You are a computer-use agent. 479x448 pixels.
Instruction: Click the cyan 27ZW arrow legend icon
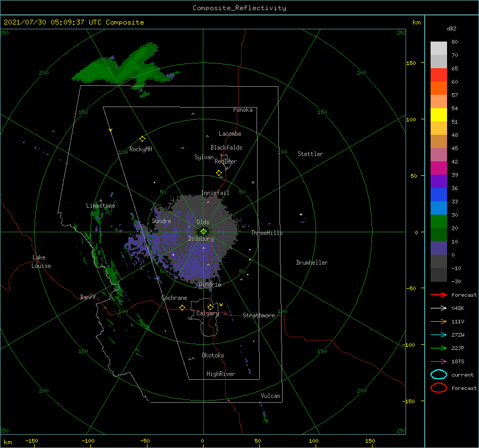[x=439, y=335]
